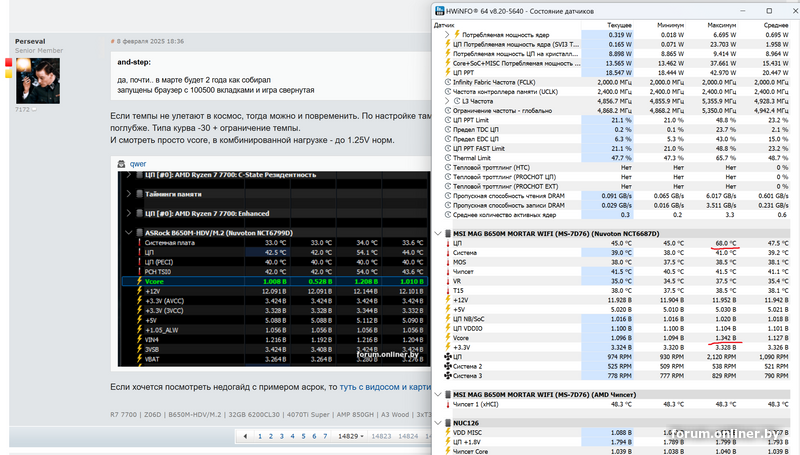The height and width of the screenshot is (455, 800).
Task: Click lightning icon of ЦП NB/SoC row
Action: (448, 319)
